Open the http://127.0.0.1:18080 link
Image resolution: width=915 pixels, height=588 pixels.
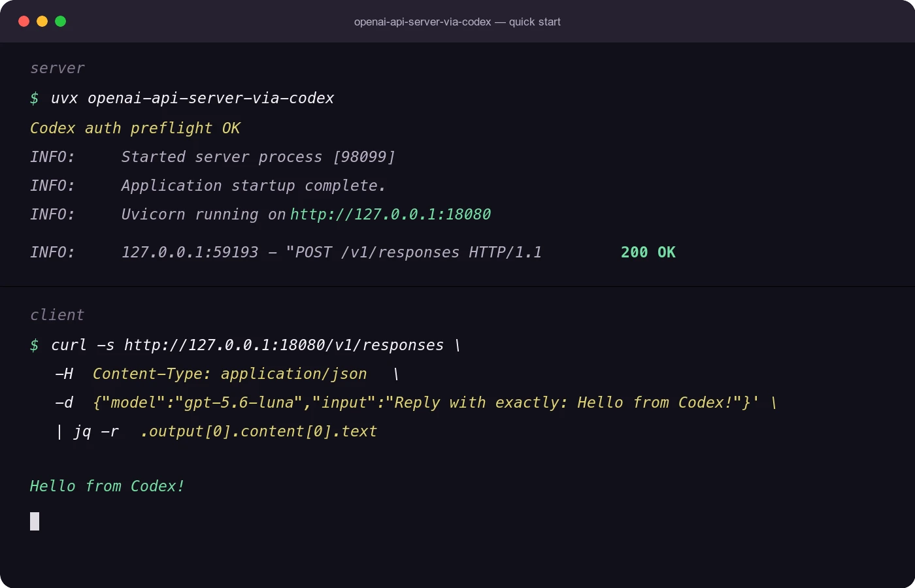pos(391,214)
